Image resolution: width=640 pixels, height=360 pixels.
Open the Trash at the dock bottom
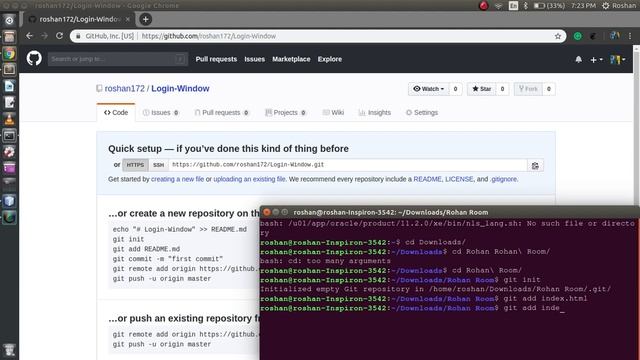[9, 350]
